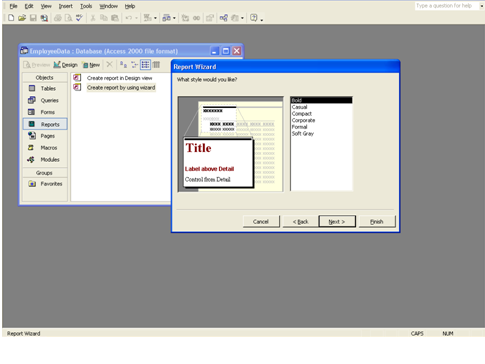Open Favorites group in database window
The height and width of the screenshot is (364, 485).
click(x=45, y=184)
